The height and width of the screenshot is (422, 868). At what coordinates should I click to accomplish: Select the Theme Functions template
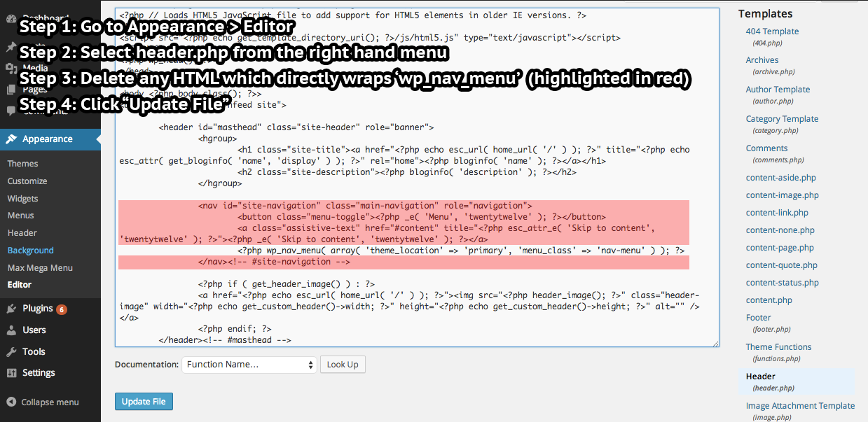pos(778,347)
